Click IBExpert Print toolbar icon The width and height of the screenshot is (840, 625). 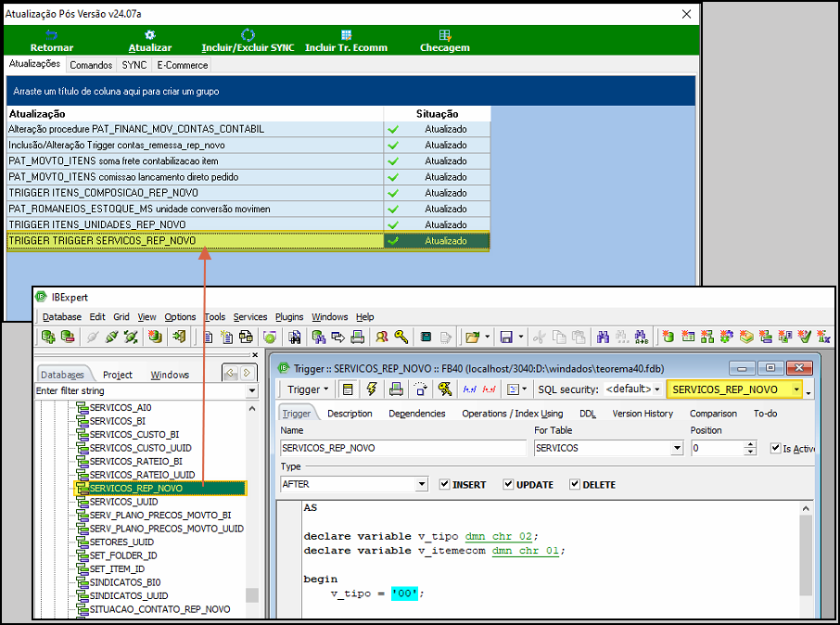[357, 337]
